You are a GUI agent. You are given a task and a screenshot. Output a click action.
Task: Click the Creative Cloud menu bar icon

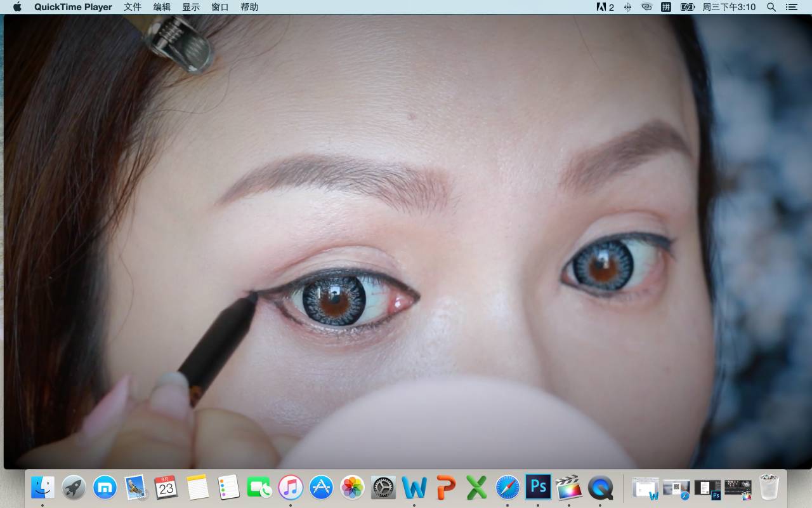tap(646, 7)
